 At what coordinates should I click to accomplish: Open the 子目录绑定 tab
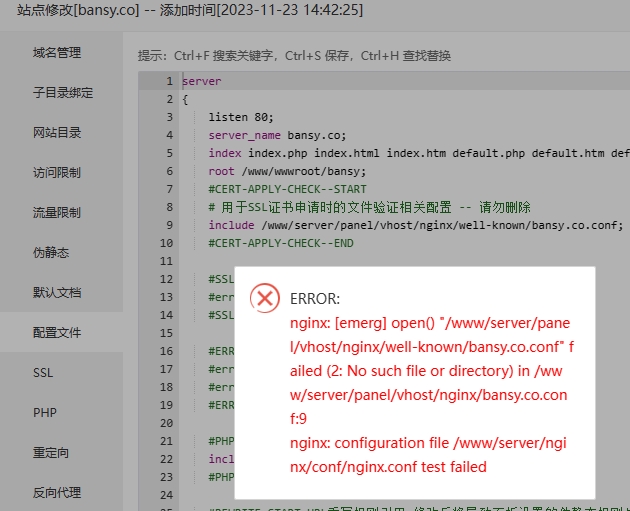point(63,93)
